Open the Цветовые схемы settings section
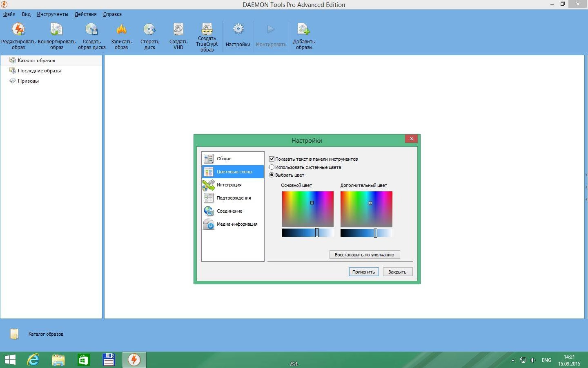This screenshot has height=368, width=588. tap(233, 172)
